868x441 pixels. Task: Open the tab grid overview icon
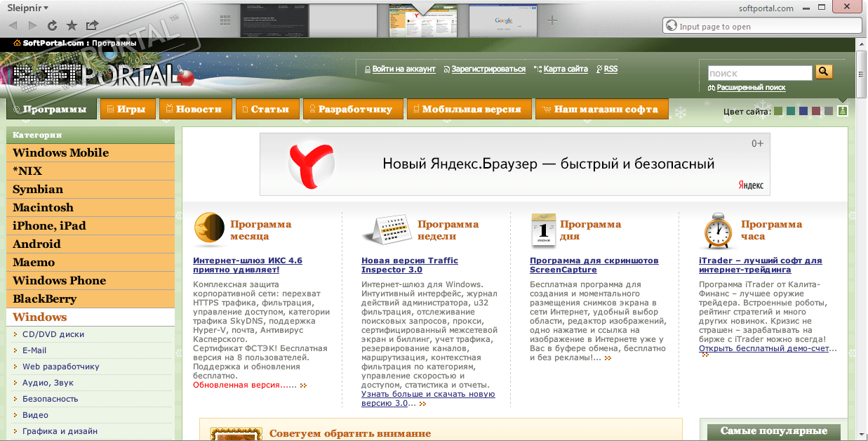tap(225, 20)
